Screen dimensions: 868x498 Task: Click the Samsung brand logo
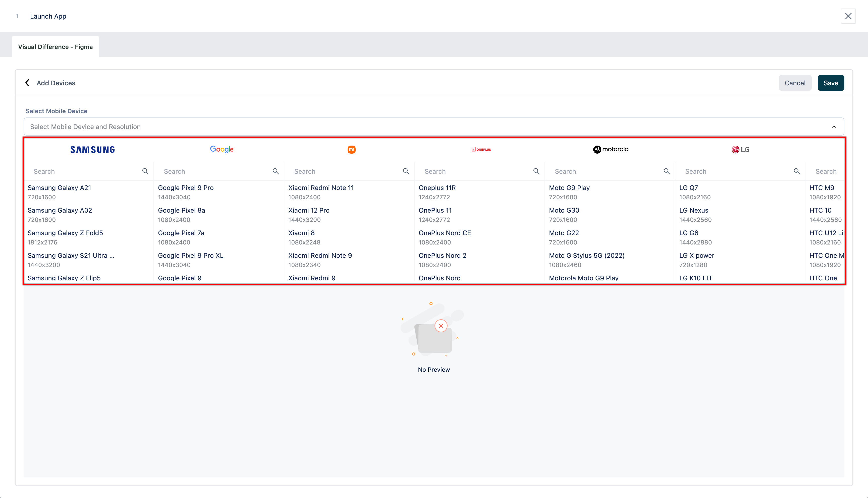(x=92, y=149)
